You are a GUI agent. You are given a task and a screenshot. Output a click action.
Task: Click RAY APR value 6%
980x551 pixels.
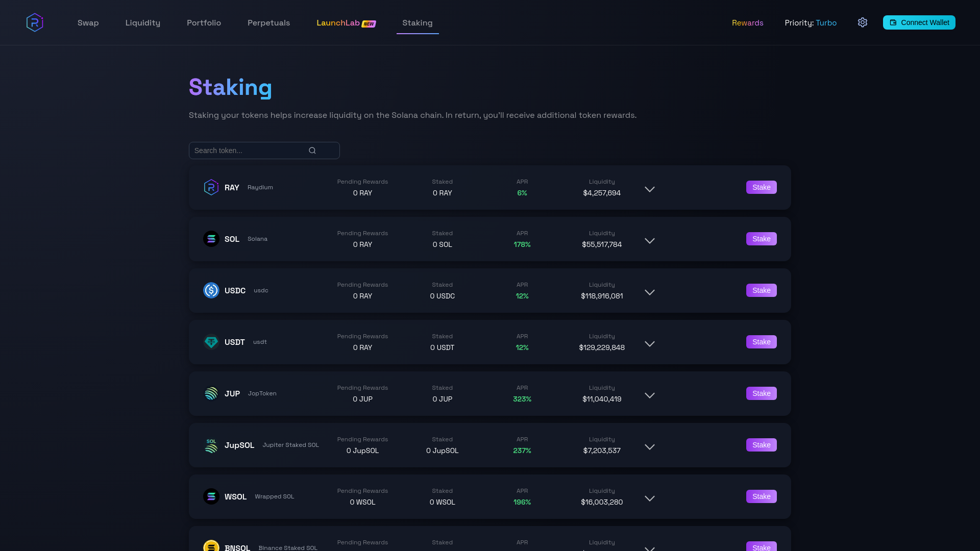522,193
